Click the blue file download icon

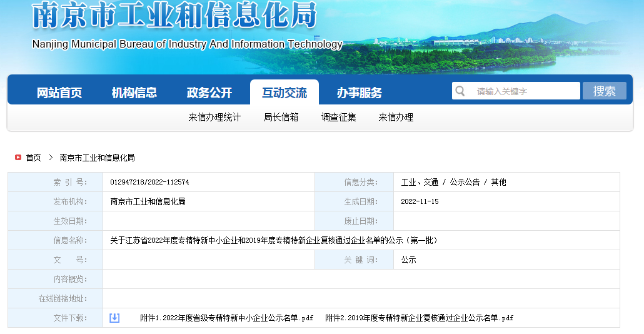tap(114, 318)
